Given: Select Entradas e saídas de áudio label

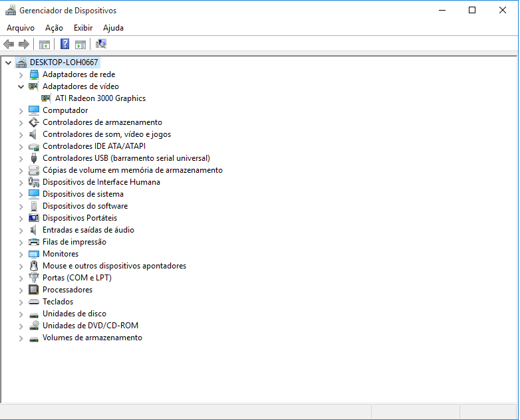Looking at the screenshot, I should tap(88, 230).
